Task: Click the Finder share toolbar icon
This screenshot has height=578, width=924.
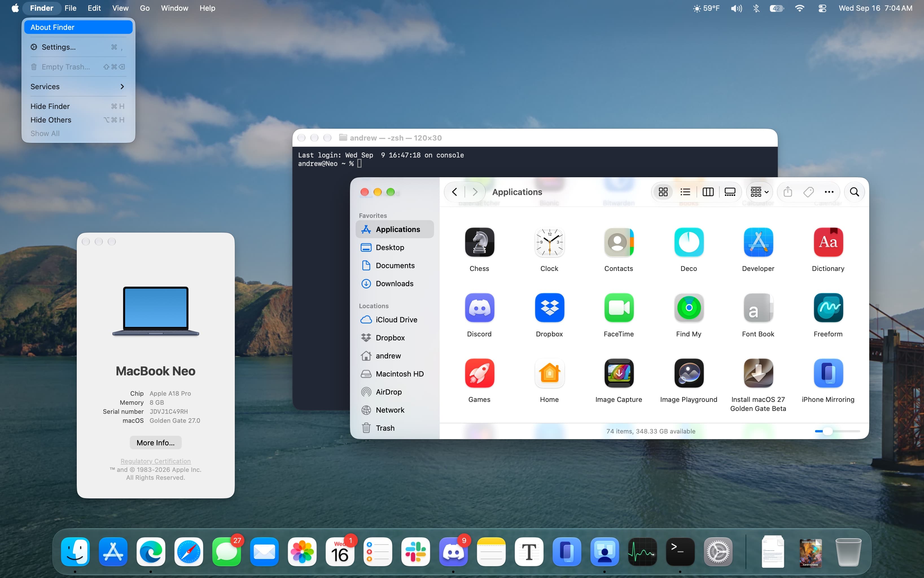Action: click(787, 192)
